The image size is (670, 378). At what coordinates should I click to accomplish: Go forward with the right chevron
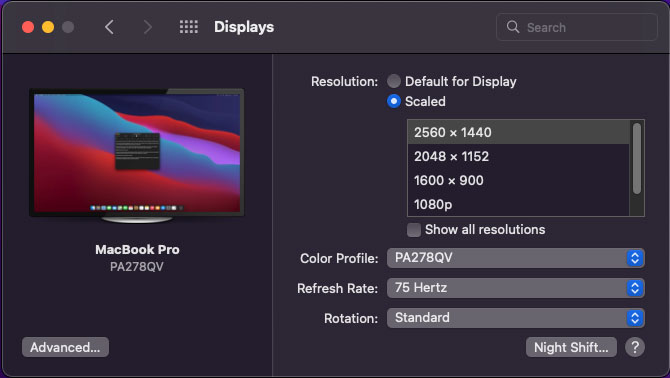tap(147, 27)
